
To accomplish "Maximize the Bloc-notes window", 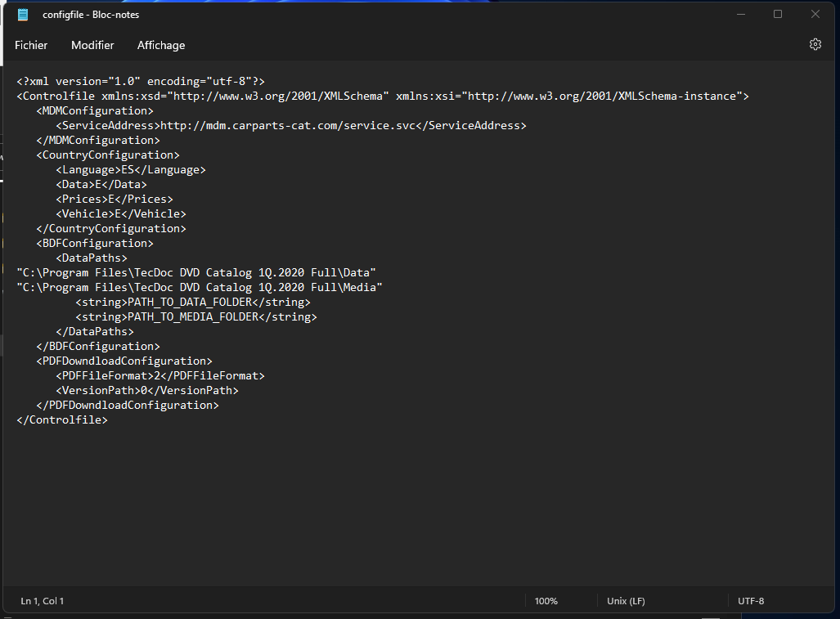I will [778, 15].
